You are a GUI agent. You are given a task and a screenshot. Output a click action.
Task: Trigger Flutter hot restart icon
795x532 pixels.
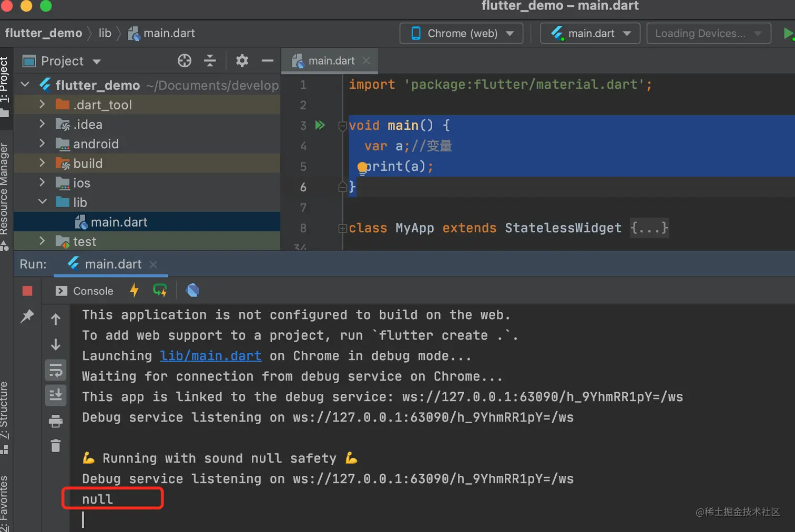click(x=160, y=290)
